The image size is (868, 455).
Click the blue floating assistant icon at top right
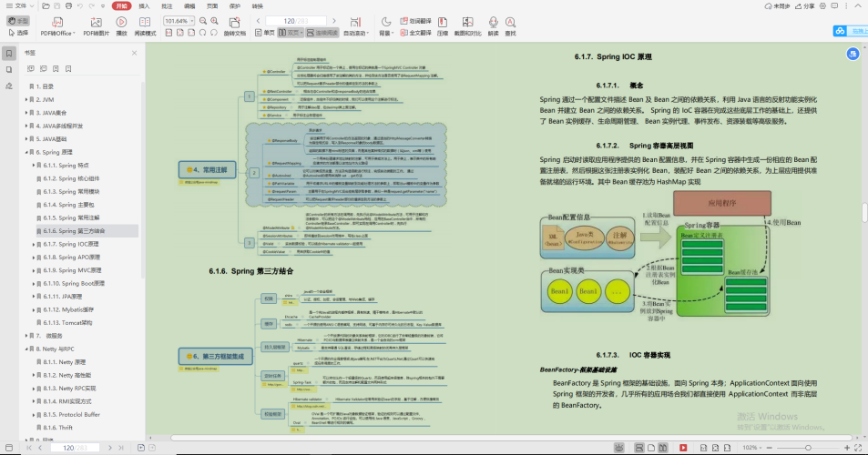tap(853, 54)
